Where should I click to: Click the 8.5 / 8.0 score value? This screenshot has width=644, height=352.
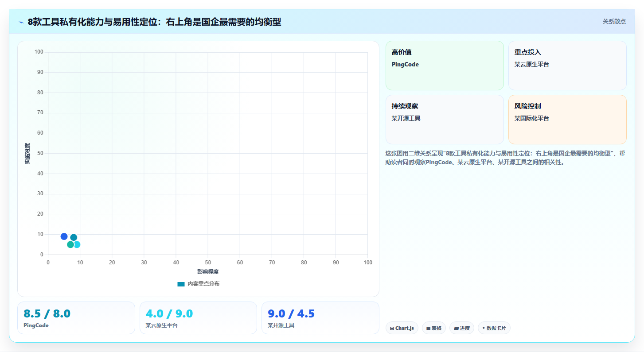[x=47, y=313]
